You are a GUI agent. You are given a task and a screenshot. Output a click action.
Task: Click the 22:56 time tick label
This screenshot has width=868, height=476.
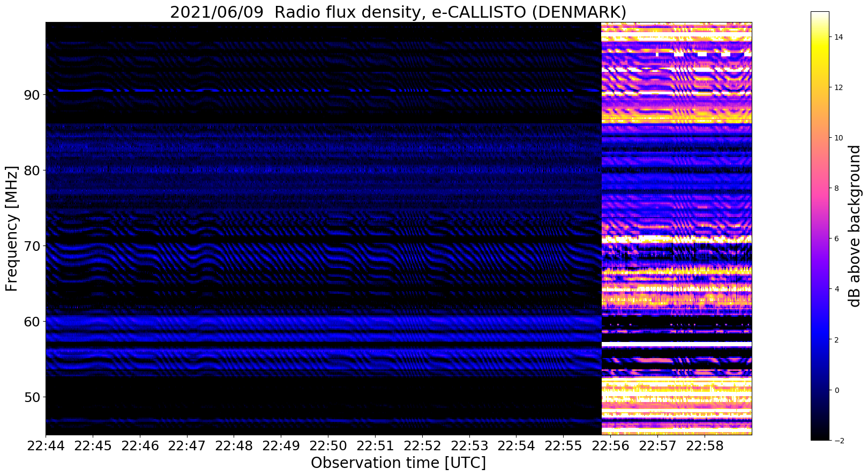pos(611,445)
